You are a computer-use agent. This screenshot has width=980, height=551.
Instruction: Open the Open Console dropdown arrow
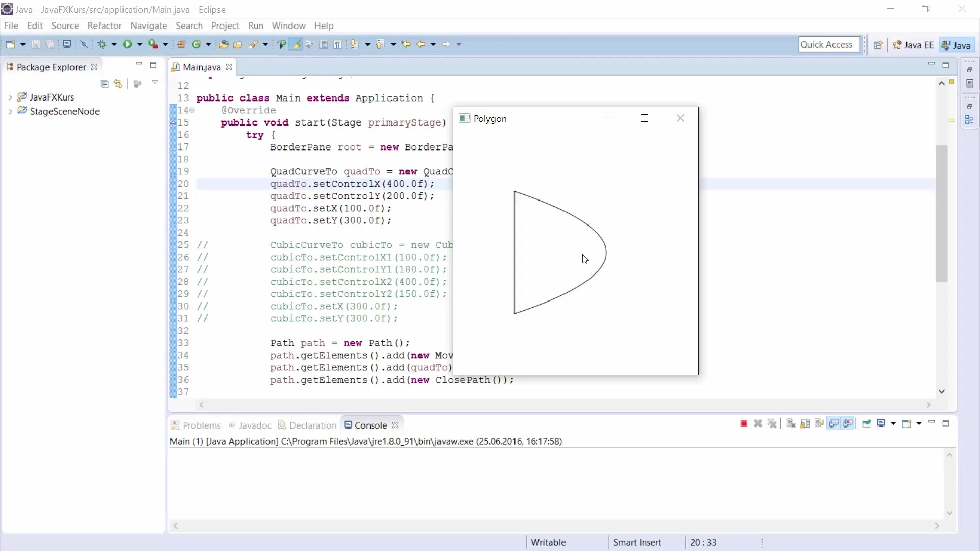(x=919, y=424)
